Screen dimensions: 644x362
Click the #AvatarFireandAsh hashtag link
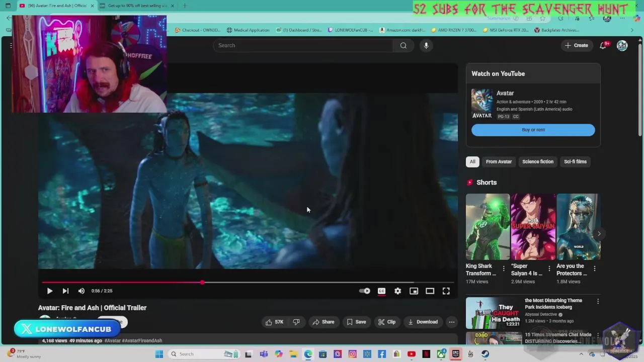[142, 341]
